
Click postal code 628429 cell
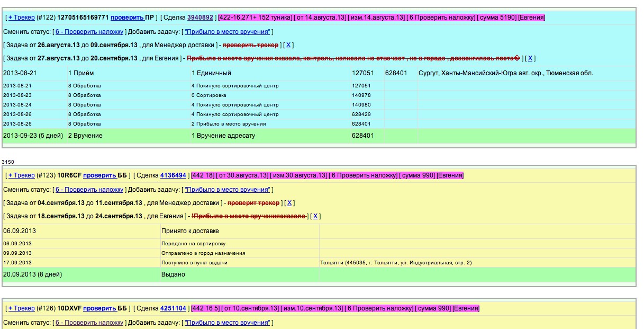click(x=367, y=114)
